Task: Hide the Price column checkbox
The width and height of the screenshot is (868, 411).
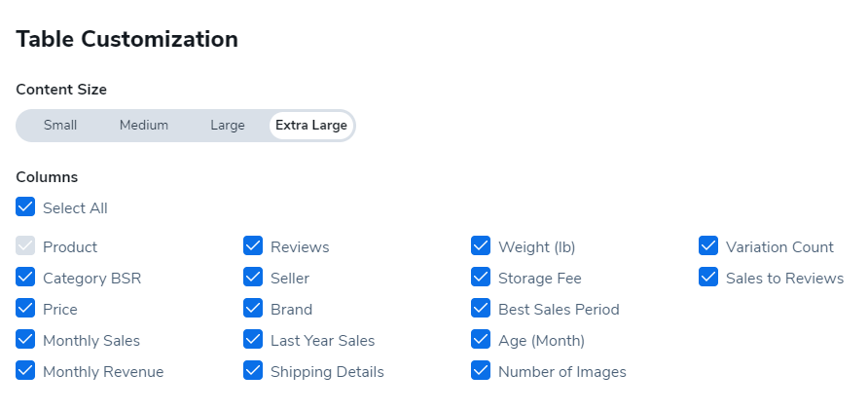Action: pos(25,309)
